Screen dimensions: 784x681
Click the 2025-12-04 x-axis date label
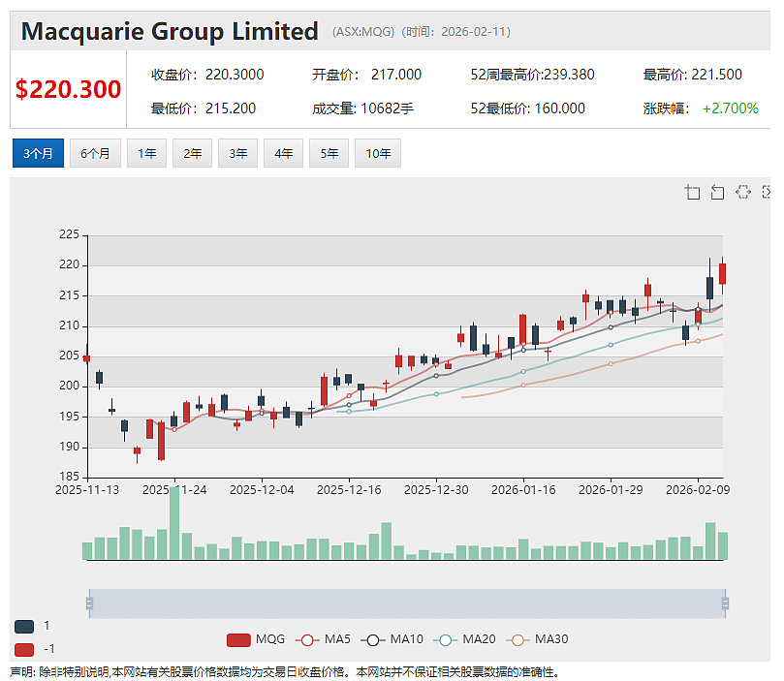coord(262,490)
